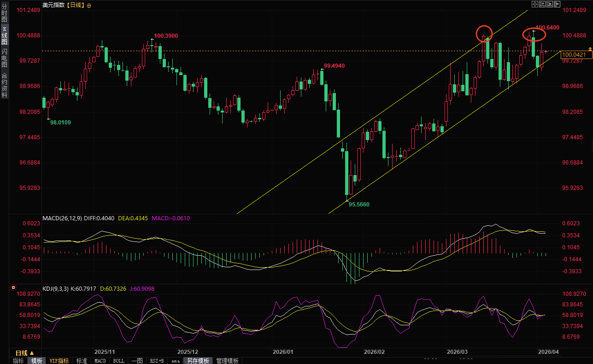Click the circled plus icon beside 美元指数【日线】
This screenshot has width=593, height=364.
pos(89,6)
